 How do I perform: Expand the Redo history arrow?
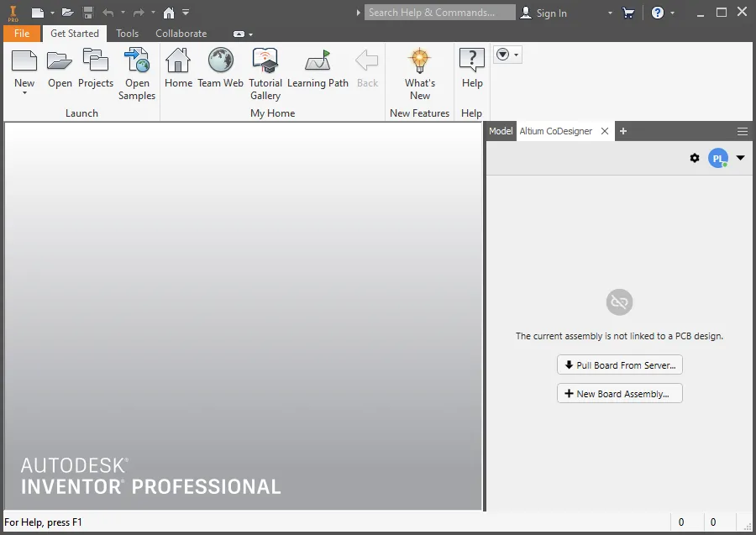click(x=154, y=13)
